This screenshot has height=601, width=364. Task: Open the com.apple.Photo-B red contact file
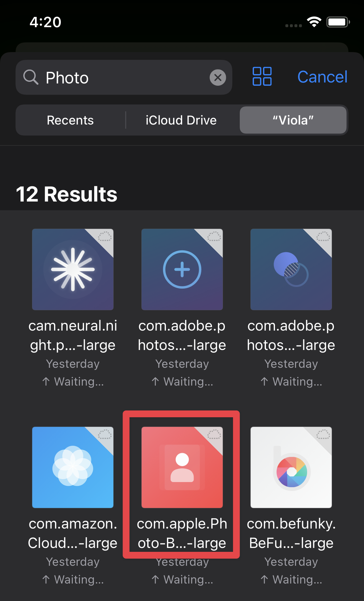coord(182,467)
